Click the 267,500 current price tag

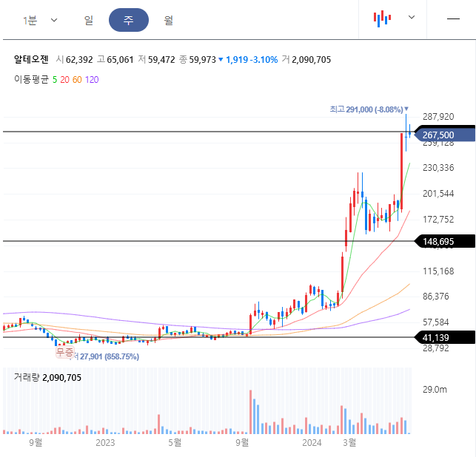(x=444, y=135)
